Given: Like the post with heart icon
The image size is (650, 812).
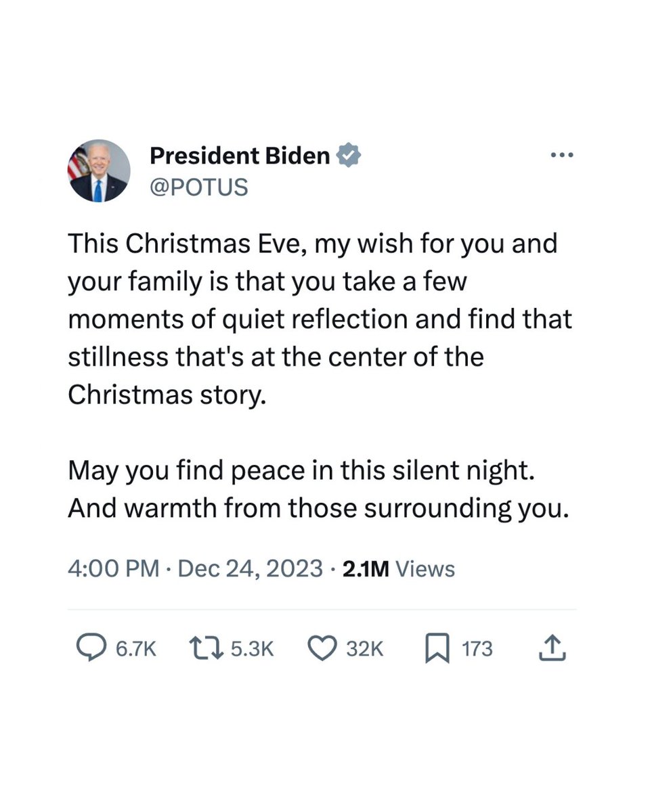Looking at the screenshot, I should pos(322,649).
